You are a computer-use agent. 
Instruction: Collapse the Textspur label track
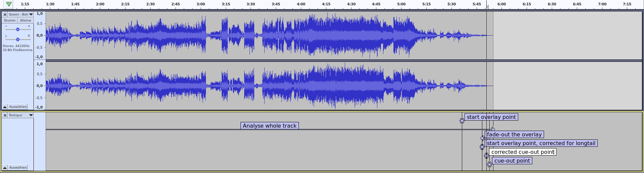tap(5, 167)
